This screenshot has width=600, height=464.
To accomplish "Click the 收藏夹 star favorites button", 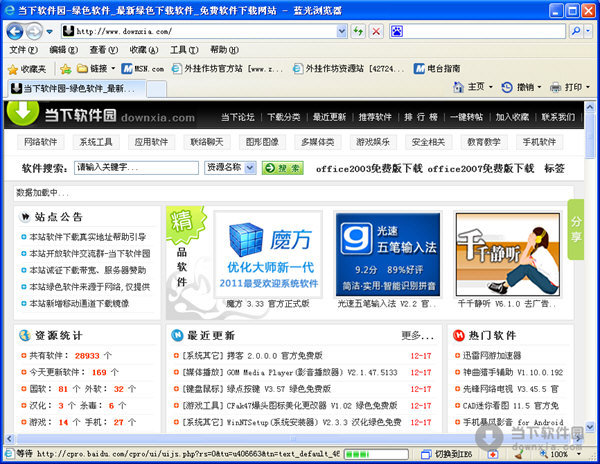I will (x=27, y=69).
